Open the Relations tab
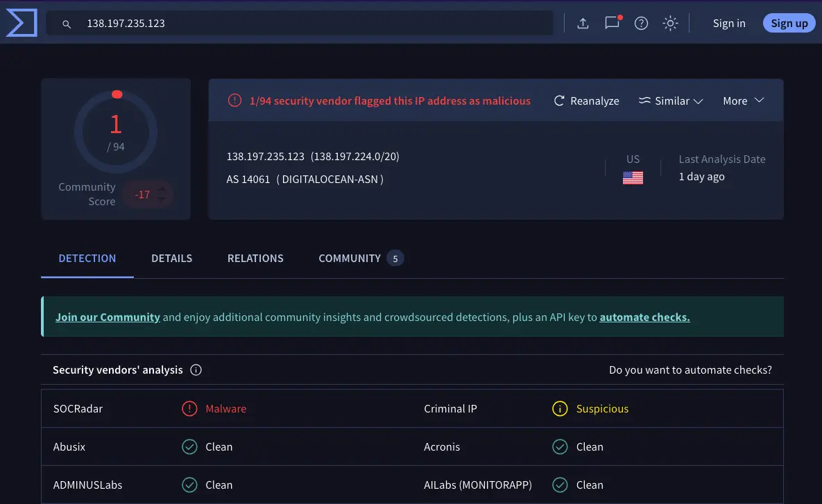 [255, 259]
